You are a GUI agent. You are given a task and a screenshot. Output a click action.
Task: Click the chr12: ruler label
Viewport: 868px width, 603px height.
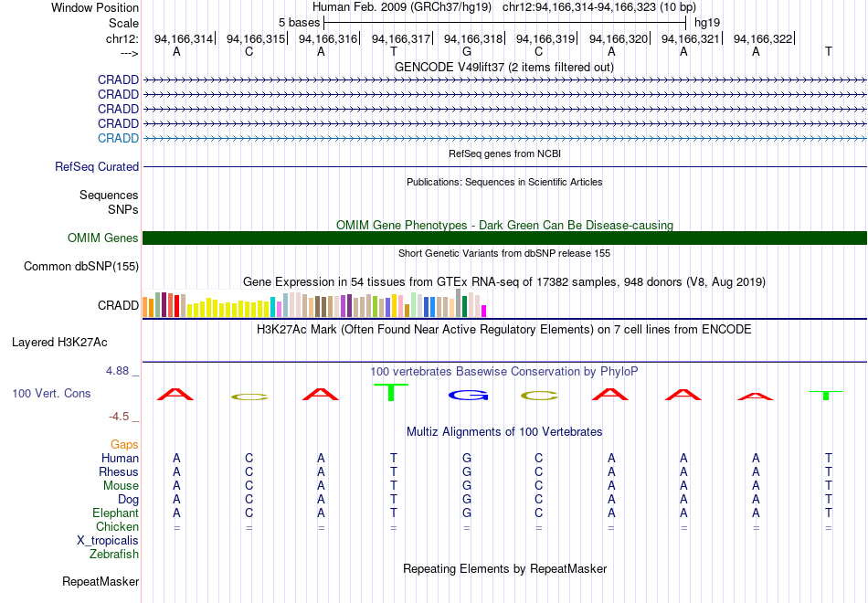click(122, 38)
